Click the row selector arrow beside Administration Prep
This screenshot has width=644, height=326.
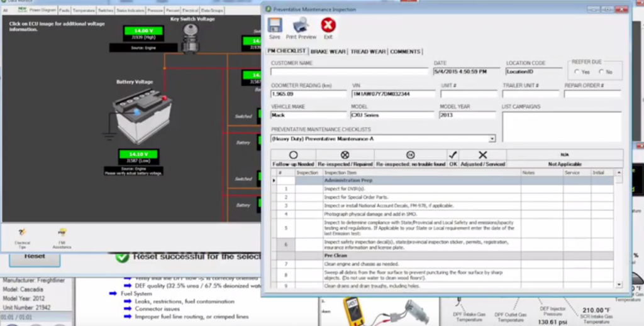tap(274, 180)
